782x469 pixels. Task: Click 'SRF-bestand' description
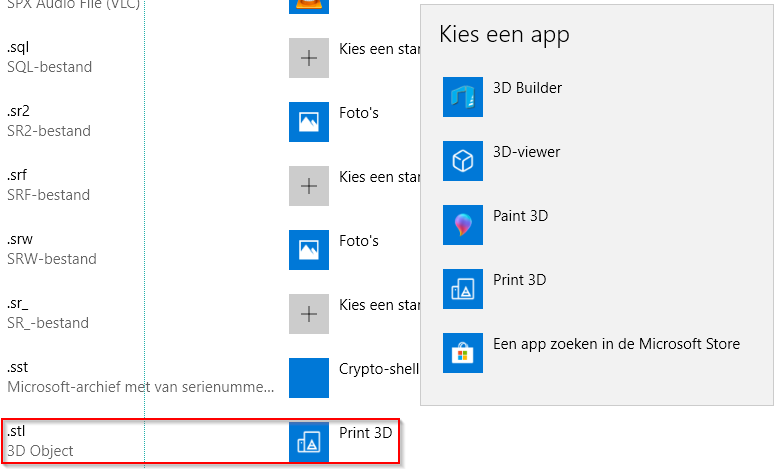pyautogui.click(x=48, y=195)
